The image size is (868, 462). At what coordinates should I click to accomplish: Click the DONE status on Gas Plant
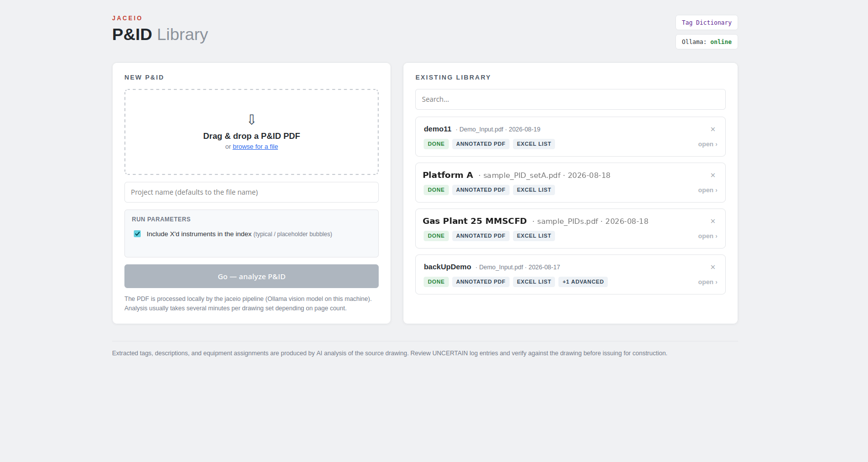coord(436,236)
